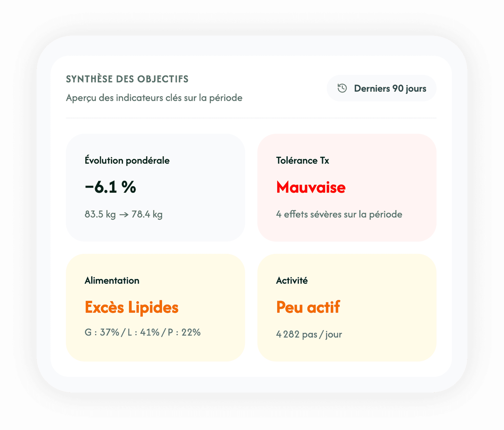Click the −6.1 % weight change value
504x430 pixels.
tap(110, 187)
